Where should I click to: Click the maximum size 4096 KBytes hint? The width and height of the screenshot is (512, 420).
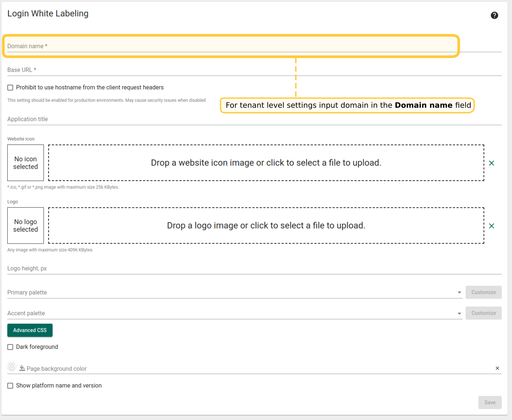point(50,250)
